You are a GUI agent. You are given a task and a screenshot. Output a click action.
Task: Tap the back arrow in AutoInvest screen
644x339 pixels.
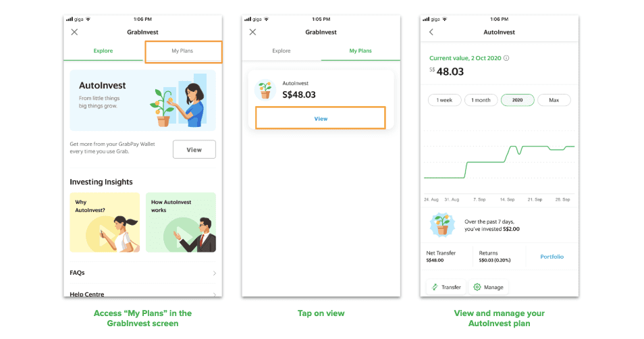coord(431,32)
